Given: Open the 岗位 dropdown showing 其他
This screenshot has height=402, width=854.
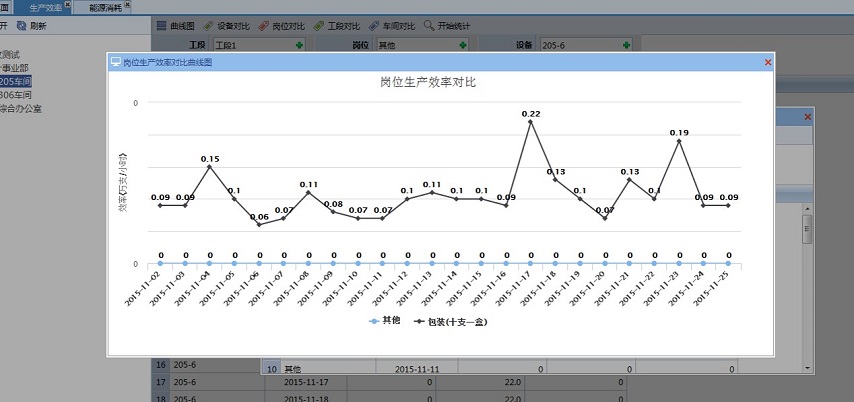Looking at the screenshot, I should pyautogui.click(x=463, y=45).
